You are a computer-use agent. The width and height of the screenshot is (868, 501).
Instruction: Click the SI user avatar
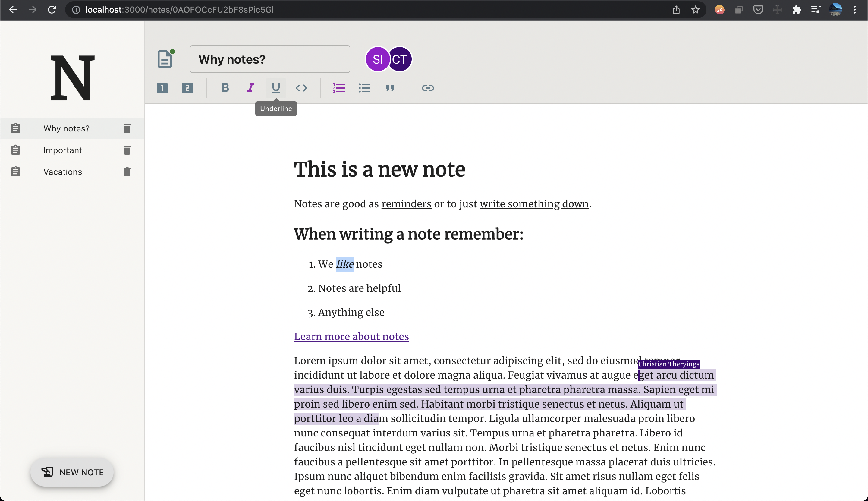pos(377,59)
